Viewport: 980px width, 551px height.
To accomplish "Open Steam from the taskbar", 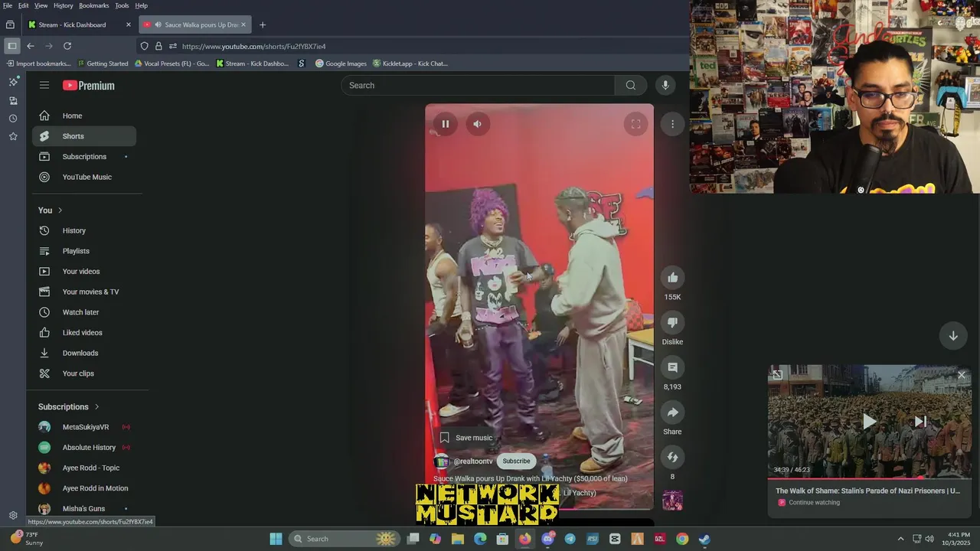I will tap(704, 539).
